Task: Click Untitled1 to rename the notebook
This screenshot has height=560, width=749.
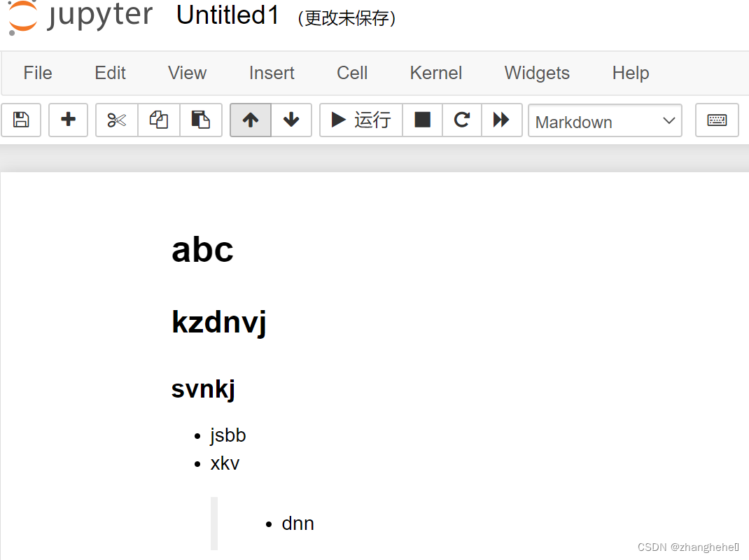Action: 227,15
